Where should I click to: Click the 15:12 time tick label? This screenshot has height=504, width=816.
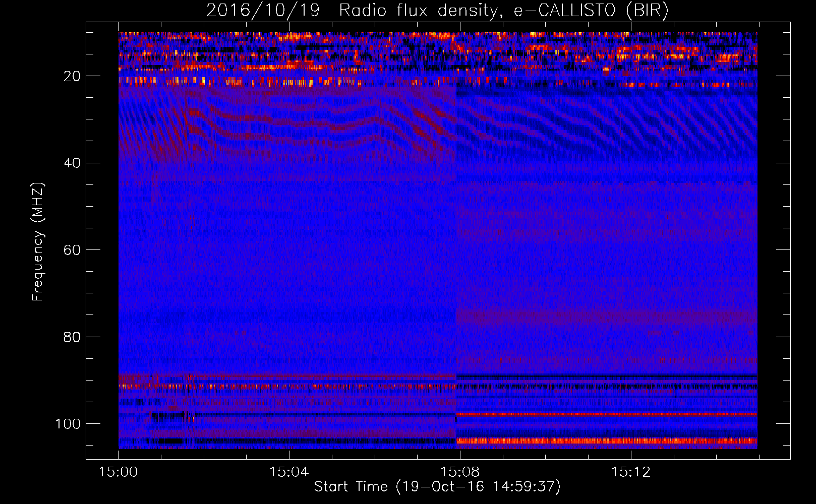pyautogui.click(x=630, y=472)
